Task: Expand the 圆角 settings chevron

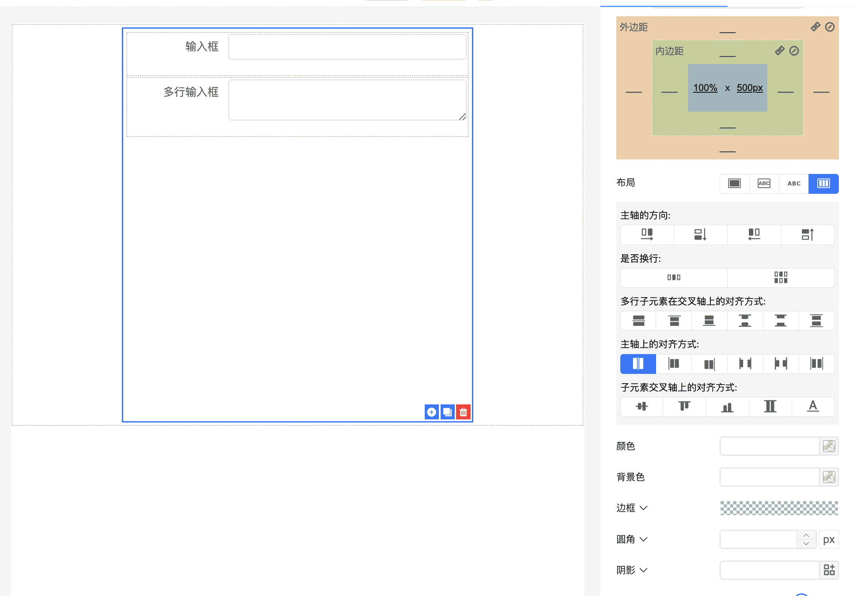Action: coord(643,539)
